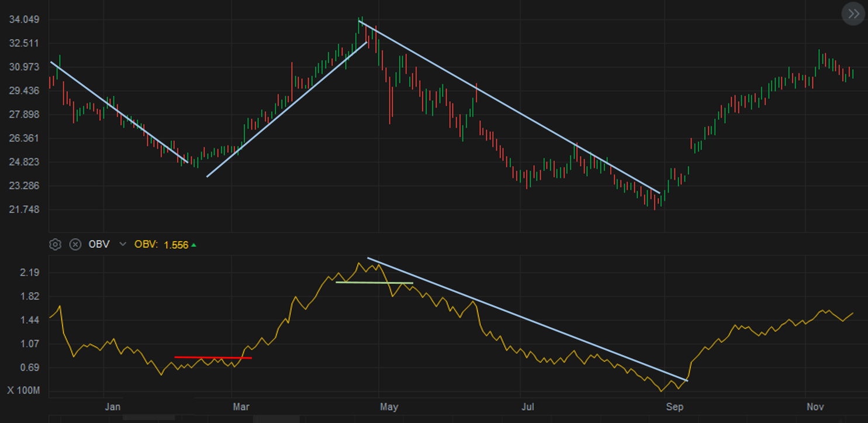Viewport: 868px width, 423px height.
Task: Click price axis label 21.748
Action: click(24, 209)
